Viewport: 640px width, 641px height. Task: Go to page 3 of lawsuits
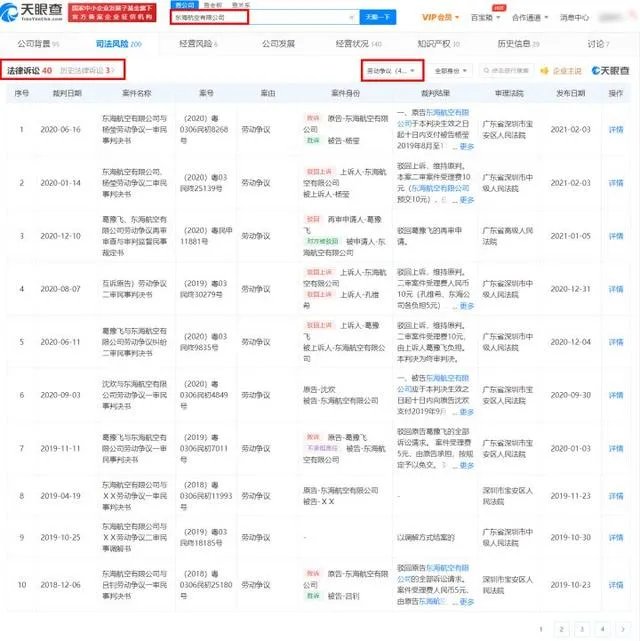582,629
